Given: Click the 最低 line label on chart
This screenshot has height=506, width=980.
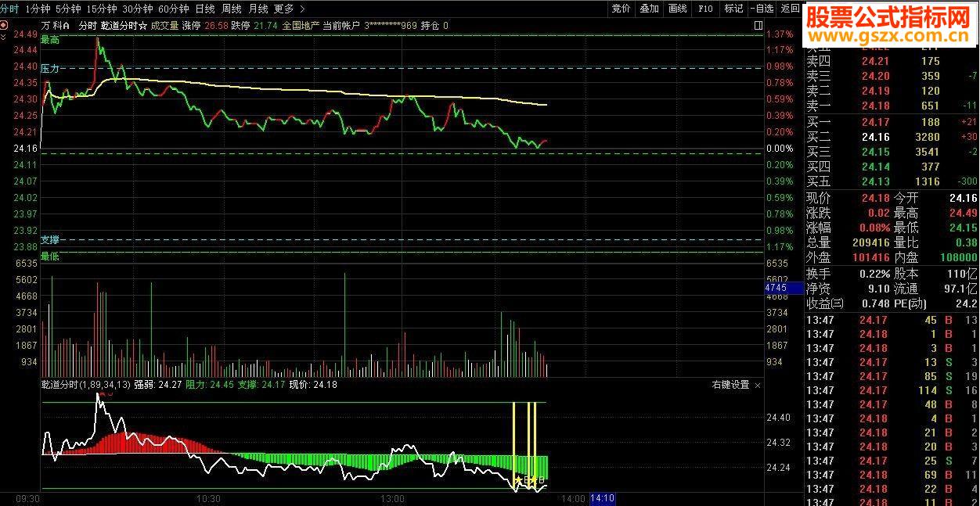Looking at the screenshot, I should pos(50,257).
